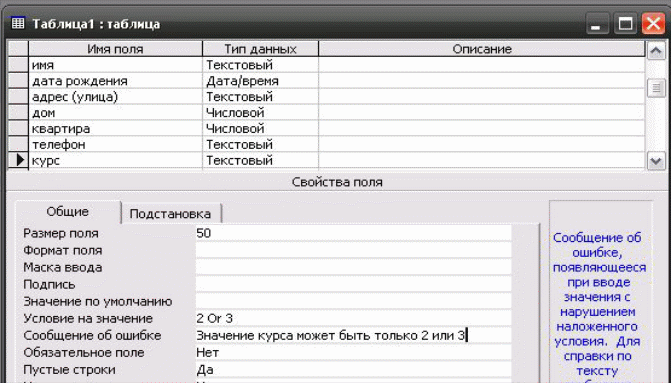Select the field name дом
672x384 pixels.
tap(115, 113)
